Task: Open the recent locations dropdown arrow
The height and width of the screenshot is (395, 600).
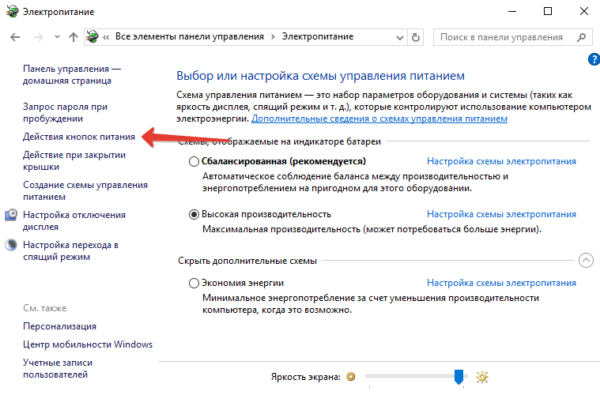Action: pos(57,37)
